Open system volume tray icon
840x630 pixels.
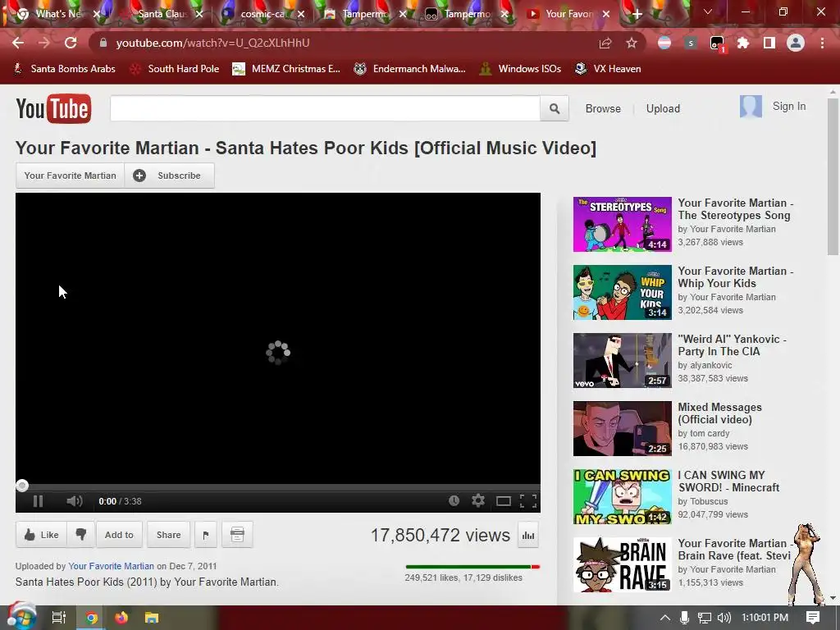[724, 618]
